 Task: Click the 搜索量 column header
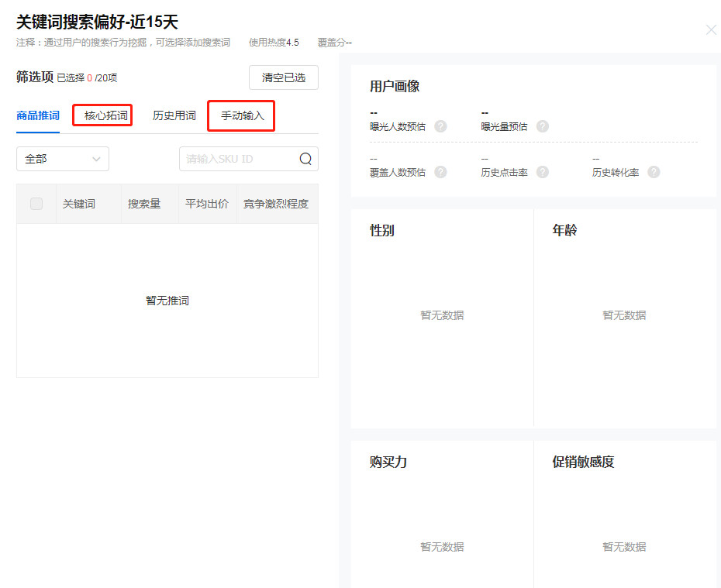coord(144,204)
